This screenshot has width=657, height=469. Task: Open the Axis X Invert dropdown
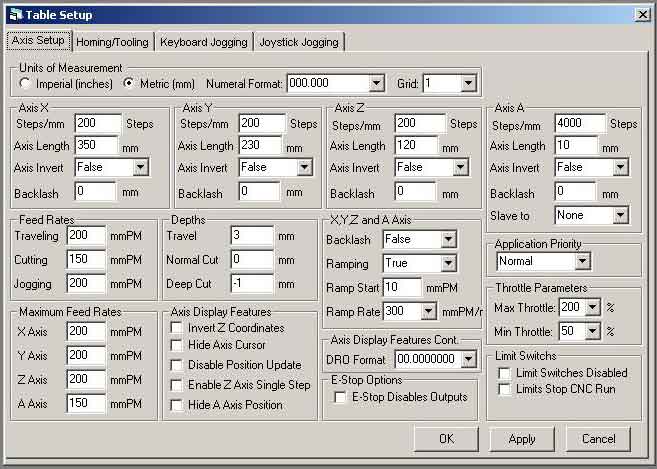140,167
